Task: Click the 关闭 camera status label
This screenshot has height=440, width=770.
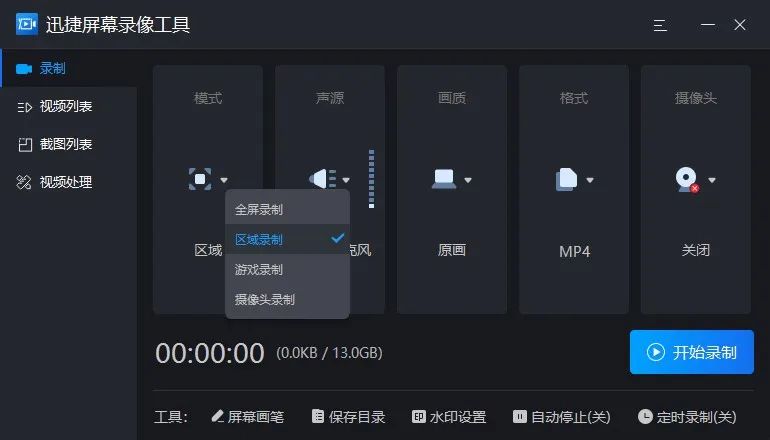Action: (x=696, y=250)
